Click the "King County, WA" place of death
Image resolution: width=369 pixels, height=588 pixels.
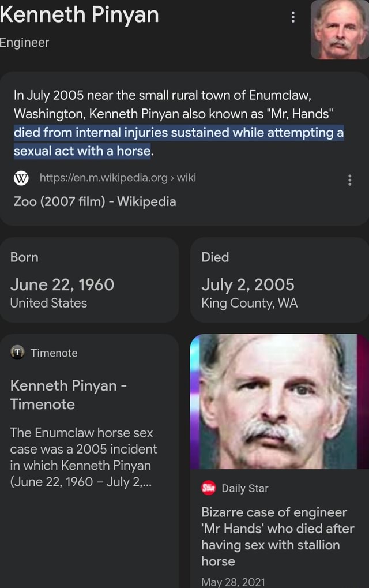pos(250,303)
